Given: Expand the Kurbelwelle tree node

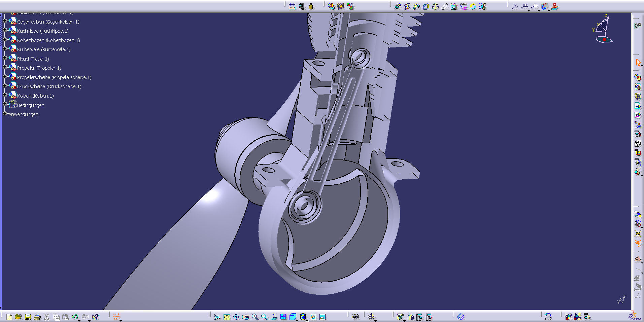Looking at the screenshot, I should coord(5,48).
